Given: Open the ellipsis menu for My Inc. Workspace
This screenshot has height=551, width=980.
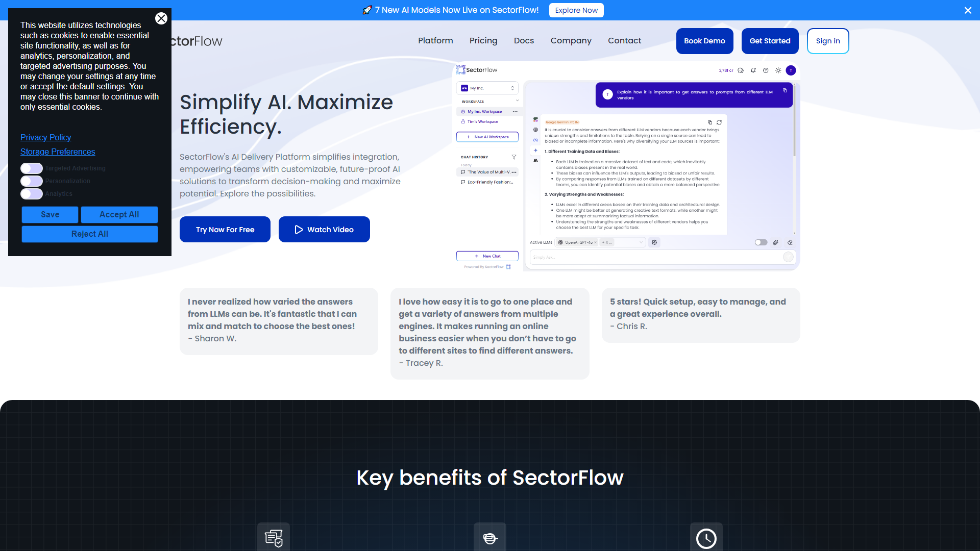Looking at the screenshot, I should click(515, 112).
